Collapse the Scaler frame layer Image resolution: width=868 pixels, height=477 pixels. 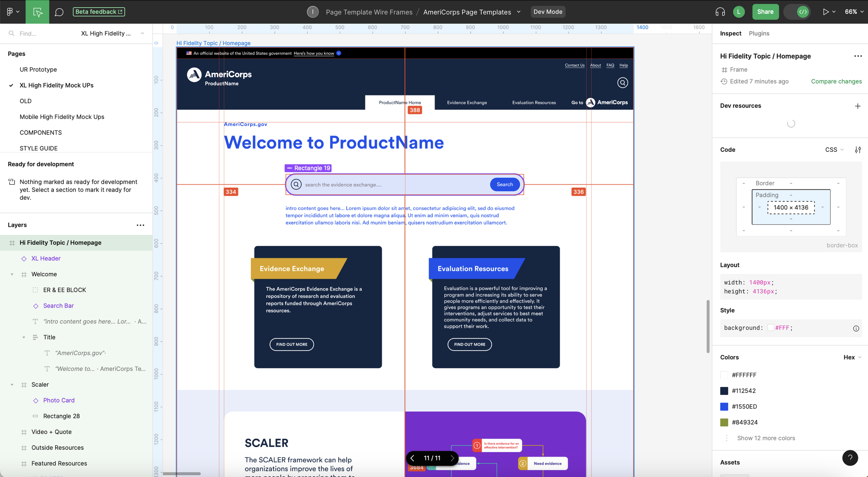12,385
